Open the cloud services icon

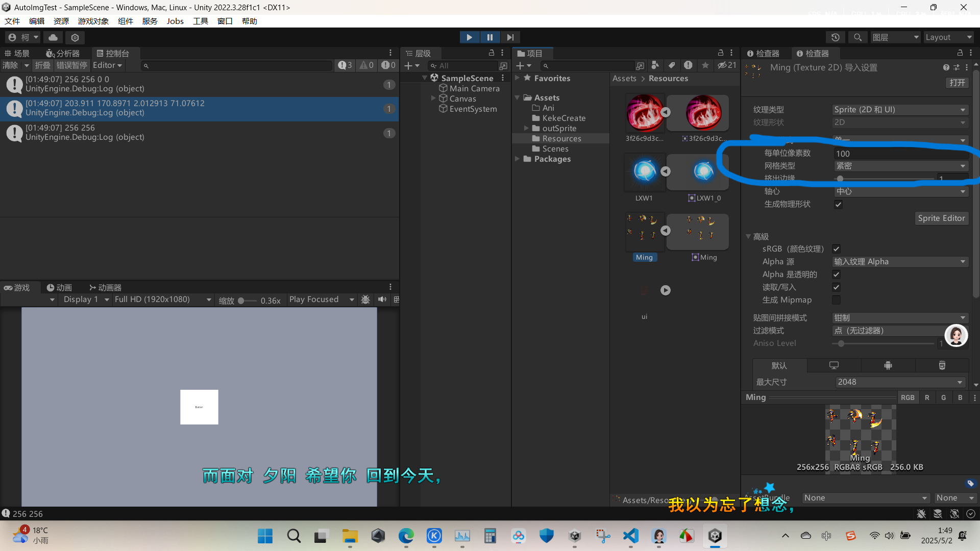click(x=53, y=37)
